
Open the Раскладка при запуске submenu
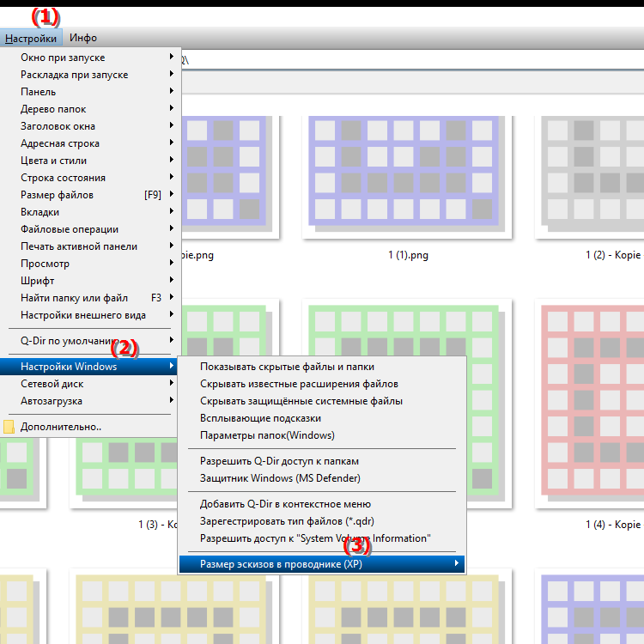click(91, 75)
